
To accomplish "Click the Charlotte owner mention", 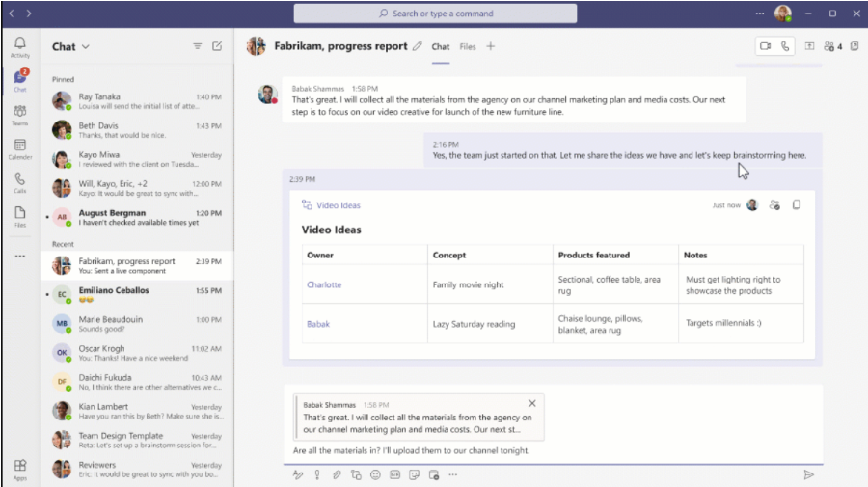I will click(x=324, y=285).
